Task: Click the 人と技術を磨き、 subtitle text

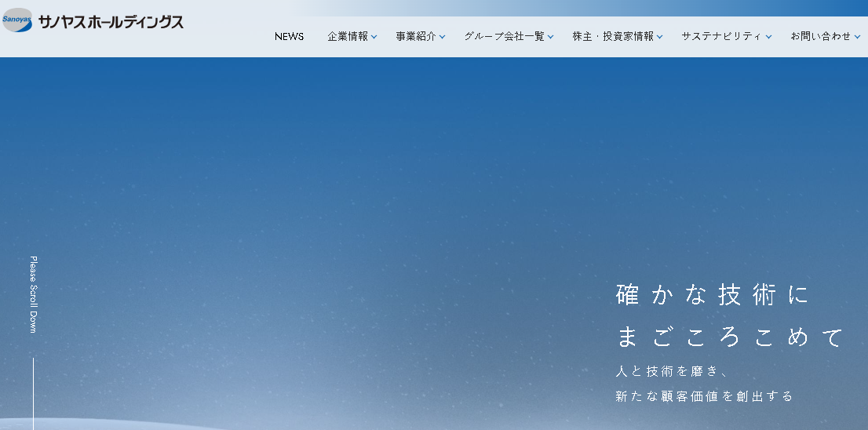Action: tap(672, 371)
